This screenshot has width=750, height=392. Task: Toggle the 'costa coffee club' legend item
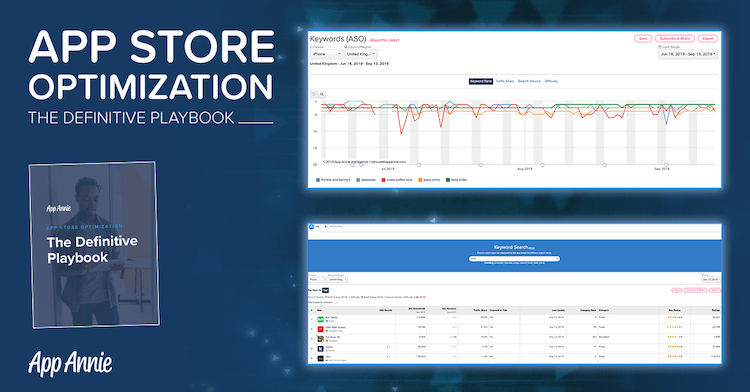click(x=397, y=180)
